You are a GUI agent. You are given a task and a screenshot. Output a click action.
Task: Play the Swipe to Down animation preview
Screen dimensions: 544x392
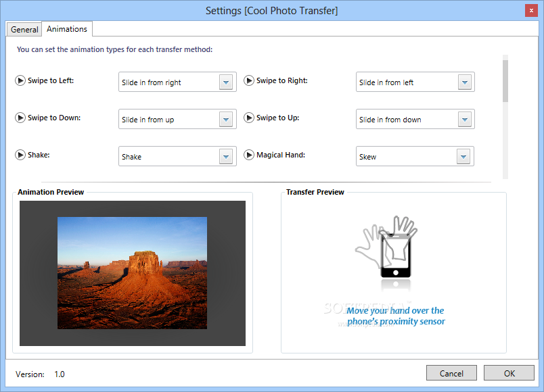(20, 118)
